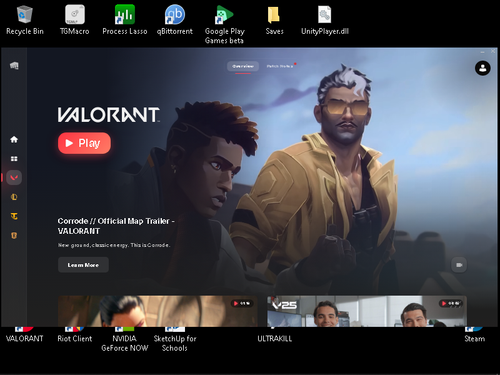The width and height of the screenshot is (500, 375).
Task: Go to the Home page in sidebar
Action: 14,139
